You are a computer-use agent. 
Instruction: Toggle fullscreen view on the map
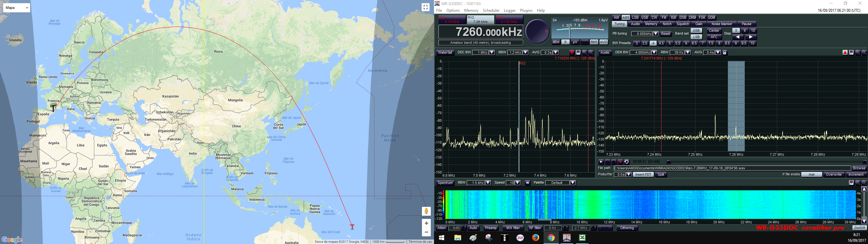pos(425,7)
